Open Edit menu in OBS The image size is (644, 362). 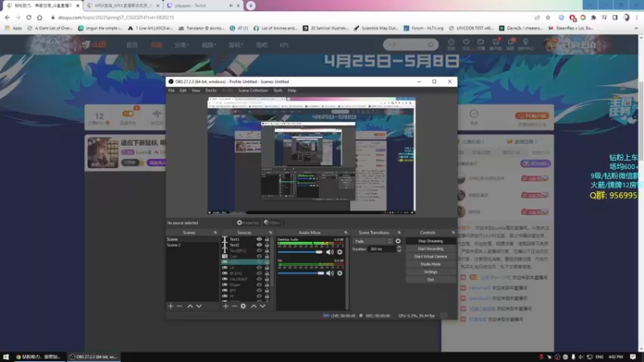pyautogui.click(x=183, y=90)
